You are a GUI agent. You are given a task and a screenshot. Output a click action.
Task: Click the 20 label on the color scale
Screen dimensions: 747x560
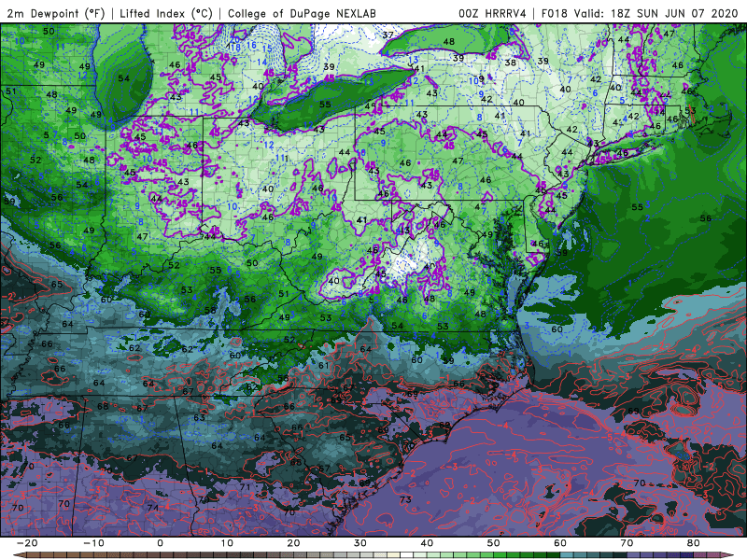293,543
